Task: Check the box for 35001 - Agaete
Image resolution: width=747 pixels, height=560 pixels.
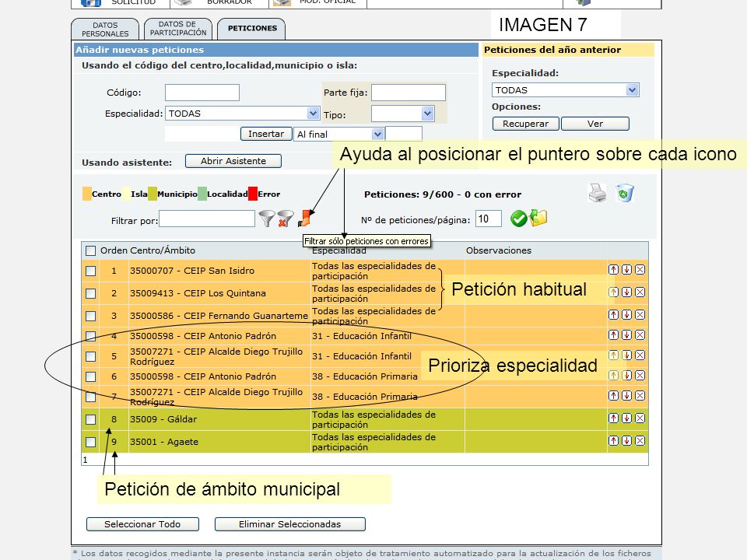Action: (90, 442)
